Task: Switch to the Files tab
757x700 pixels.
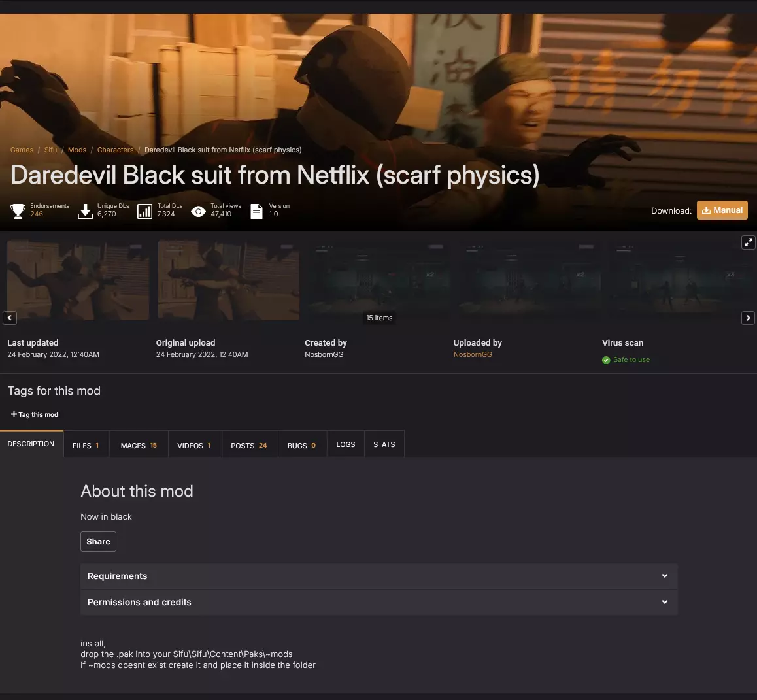Action: tap(86, 445)
